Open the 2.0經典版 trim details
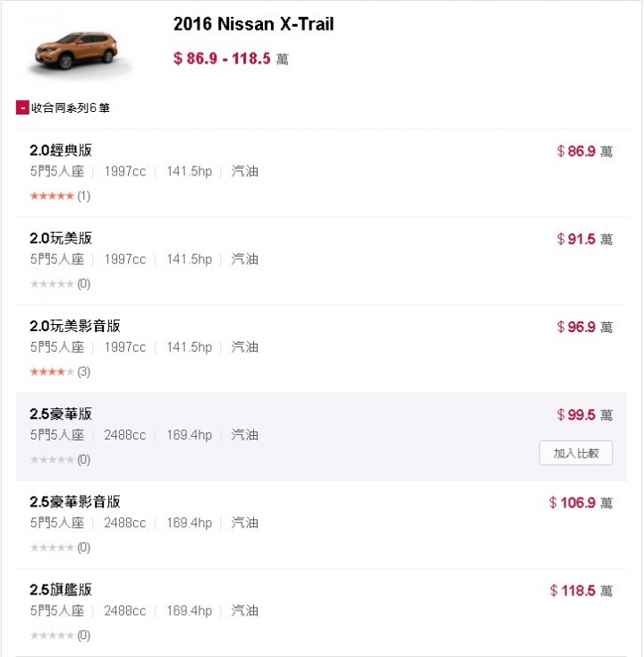 tap(61, 150)
